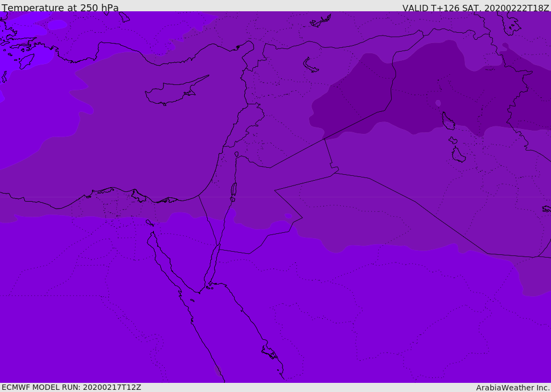The image size is (551, 392).
Task: Click the Jordan–Saudi Arabia border corner point
Action: [x=302, y=218]
